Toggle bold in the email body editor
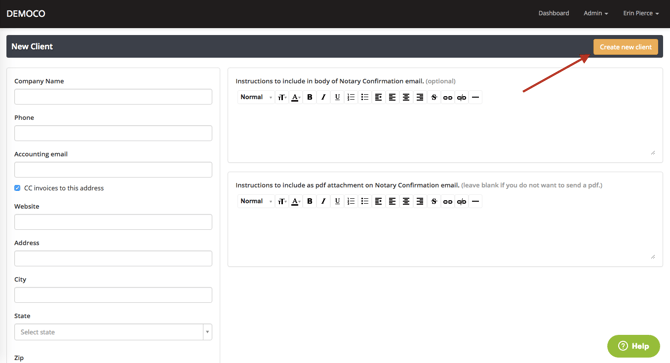This screenshot has width=670, height=363. click(310, 97)
